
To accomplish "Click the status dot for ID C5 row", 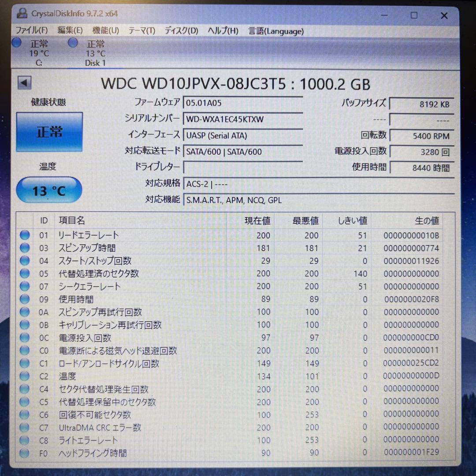I will [25, 402].
